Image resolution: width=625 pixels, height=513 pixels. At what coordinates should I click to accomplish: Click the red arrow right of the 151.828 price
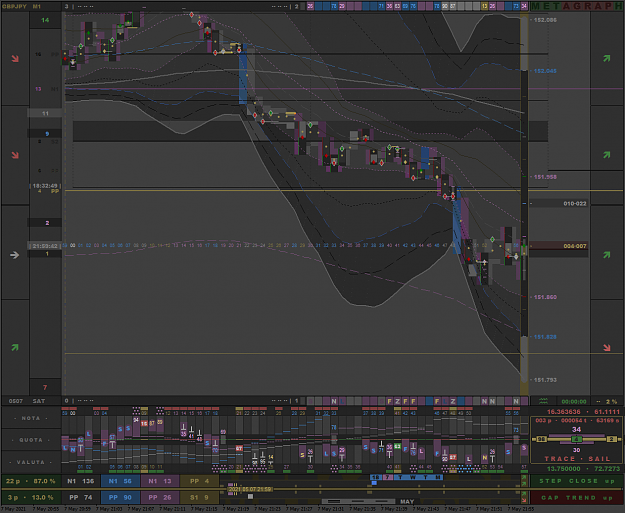607,348
